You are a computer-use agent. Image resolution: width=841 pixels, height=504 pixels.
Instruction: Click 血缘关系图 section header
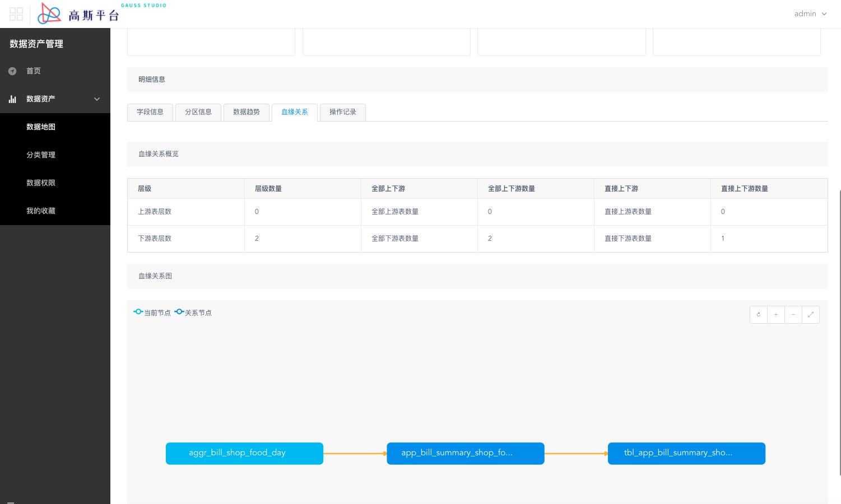click(477, 276)
